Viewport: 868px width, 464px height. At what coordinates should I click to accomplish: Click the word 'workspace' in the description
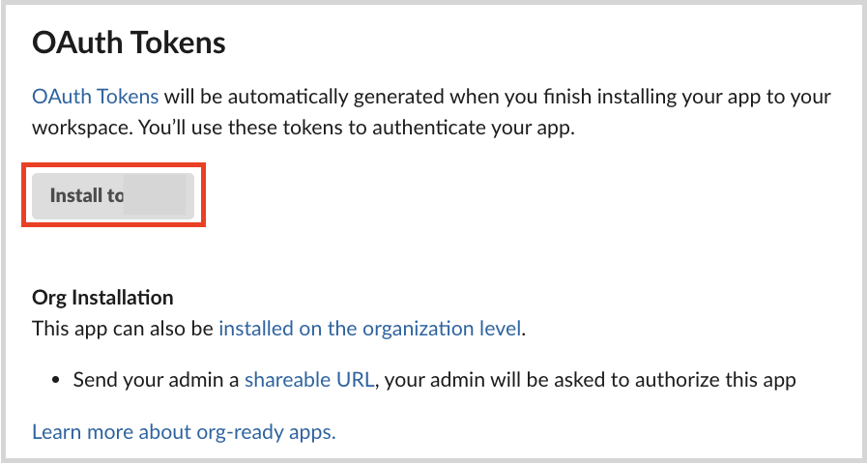[75, 128]
